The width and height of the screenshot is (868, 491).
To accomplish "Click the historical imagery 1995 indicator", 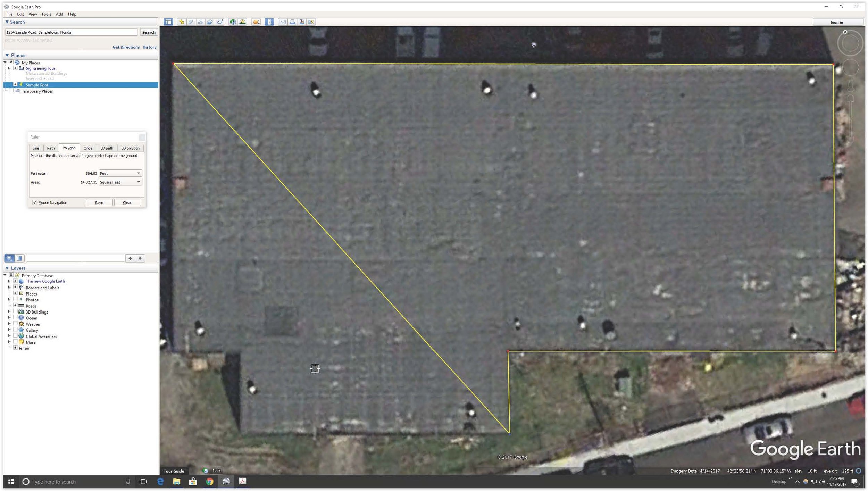I will click(x=216, y=471).
